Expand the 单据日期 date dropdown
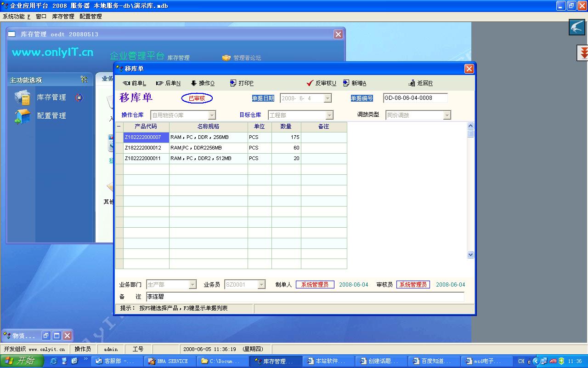 (x=328, y=98)
